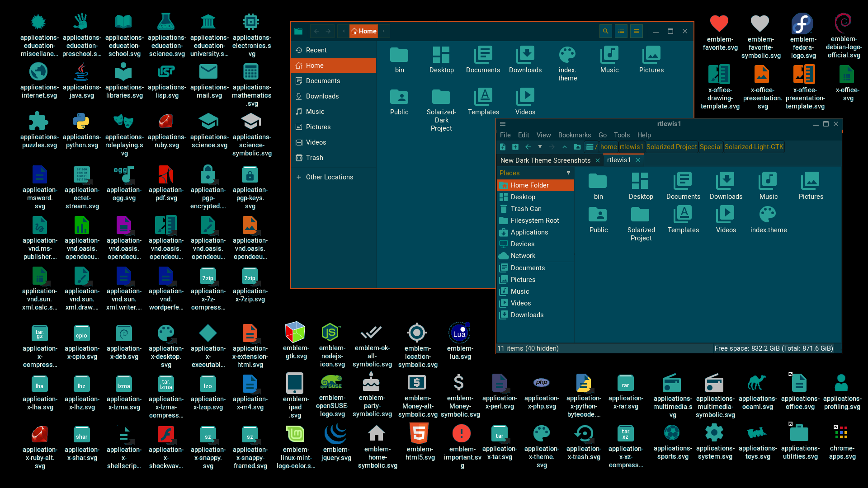Image resolution: width=868 pixels, height=488 pixels.
Task: Click new window icon in rtlewis1 toolbar
Action: (503, 147)
